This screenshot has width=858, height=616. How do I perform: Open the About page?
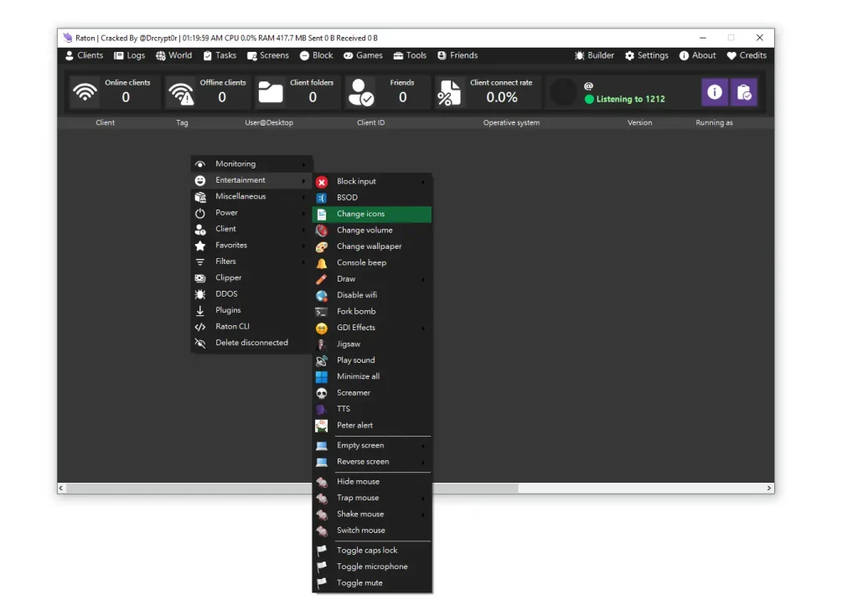pyautogui.click(x=697, y=55)
